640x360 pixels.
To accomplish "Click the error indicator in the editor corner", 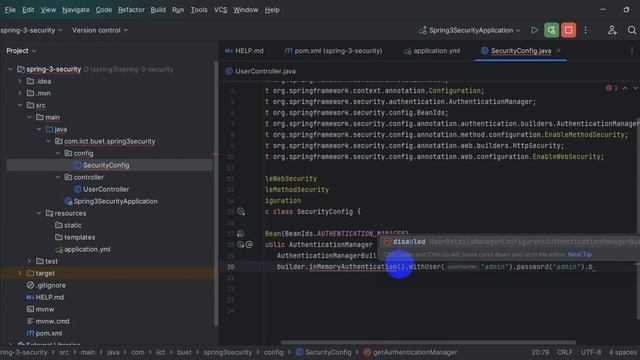I will point(611,88).
